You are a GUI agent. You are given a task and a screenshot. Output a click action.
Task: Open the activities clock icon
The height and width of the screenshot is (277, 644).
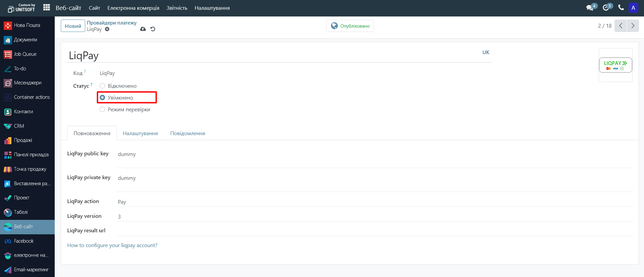coord(606,8)
